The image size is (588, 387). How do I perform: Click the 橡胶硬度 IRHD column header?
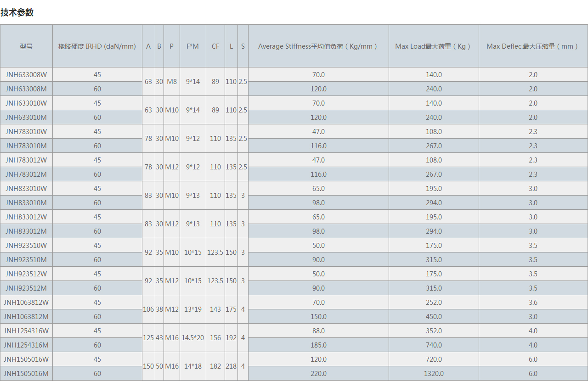97,46
